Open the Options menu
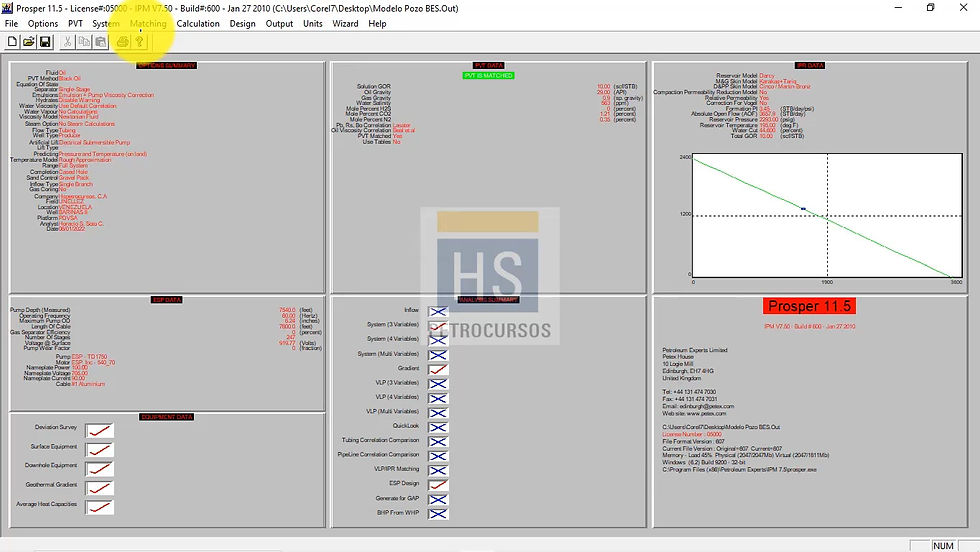 point(42,24)
